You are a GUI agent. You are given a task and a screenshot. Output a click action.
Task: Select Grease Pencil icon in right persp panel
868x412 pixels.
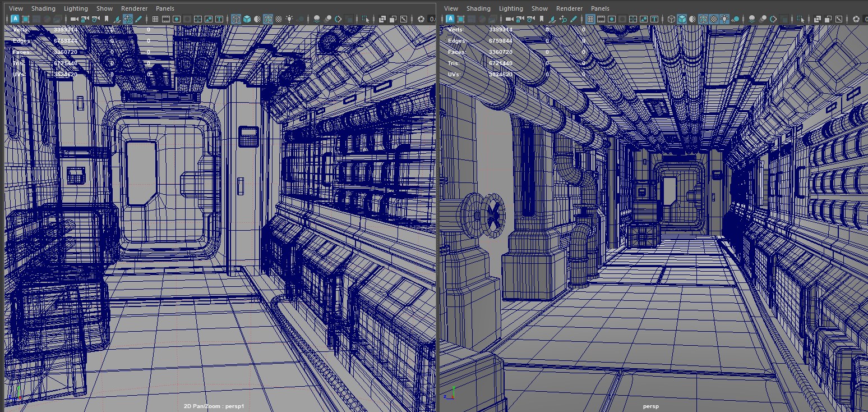(x=573, y=19)
